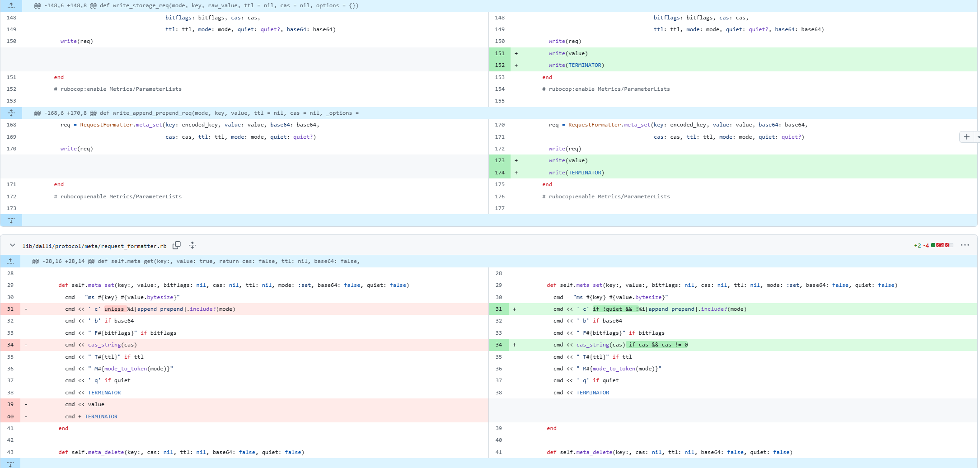Image resolution: width=980 pixels, height=468 pixels.
Task: Click 'cmd << TERMINATOR' on right line 38
Action: pyautogui.click(x=581, y=393)
